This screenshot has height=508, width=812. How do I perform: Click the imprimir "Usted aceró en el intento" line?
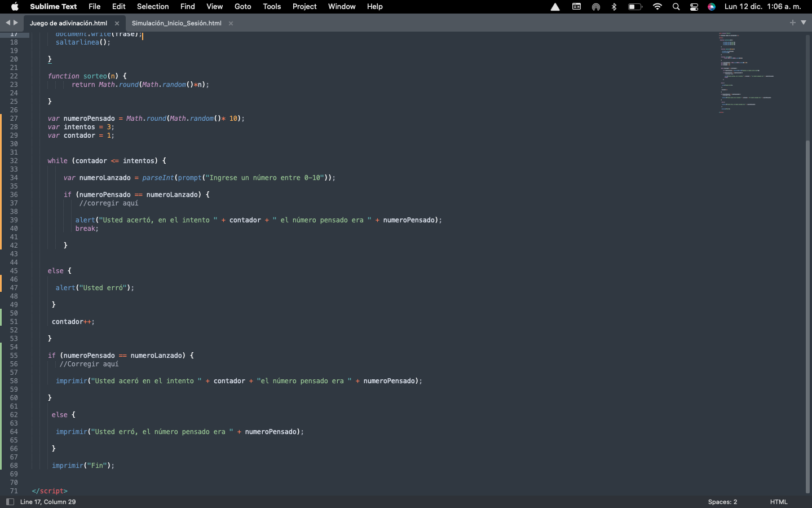[239, 381]
